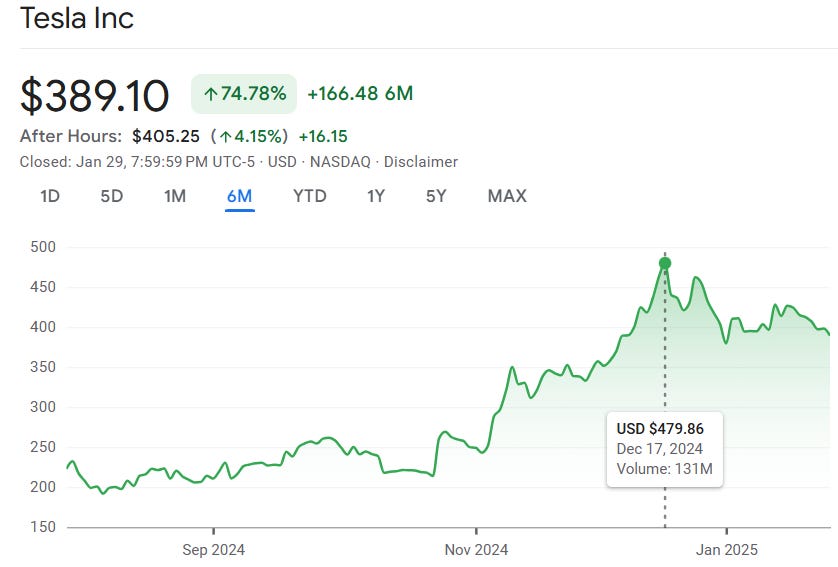This screenshot has width=838, height=567.
Task: Click the $389.10 current price
Action: coord(95,96)
